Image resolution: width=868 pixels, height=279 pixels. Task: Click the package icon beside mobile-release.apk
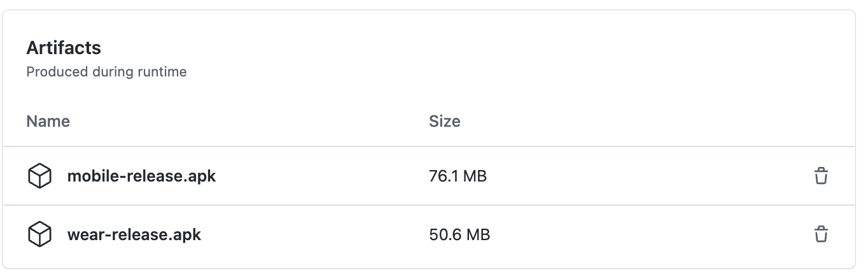pos(39,176)
